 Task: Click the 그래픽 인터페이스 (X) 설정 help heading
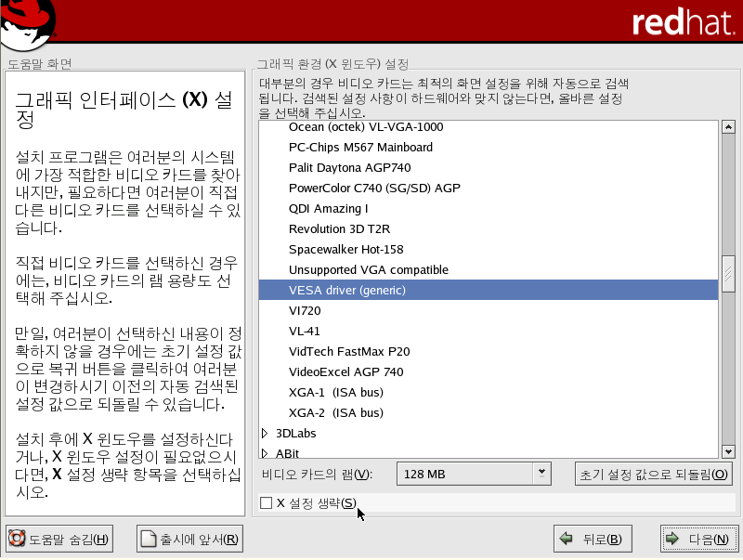tap(124, 109)
